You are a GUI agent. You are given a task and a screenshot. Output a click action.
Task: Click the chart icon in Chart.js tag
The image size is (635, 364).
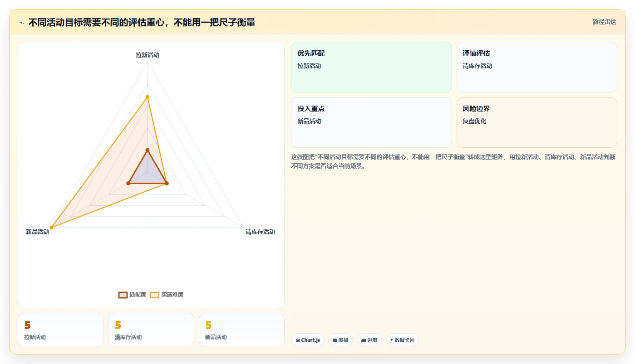298,340
